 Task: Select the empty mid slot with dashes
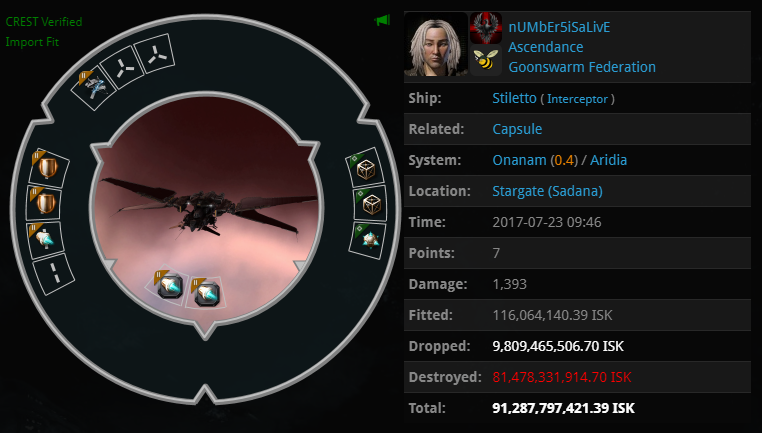point(54,274)
